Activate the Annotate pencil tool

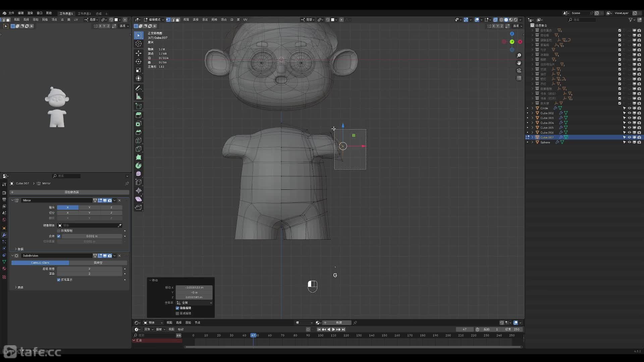[x=138, y=88]
